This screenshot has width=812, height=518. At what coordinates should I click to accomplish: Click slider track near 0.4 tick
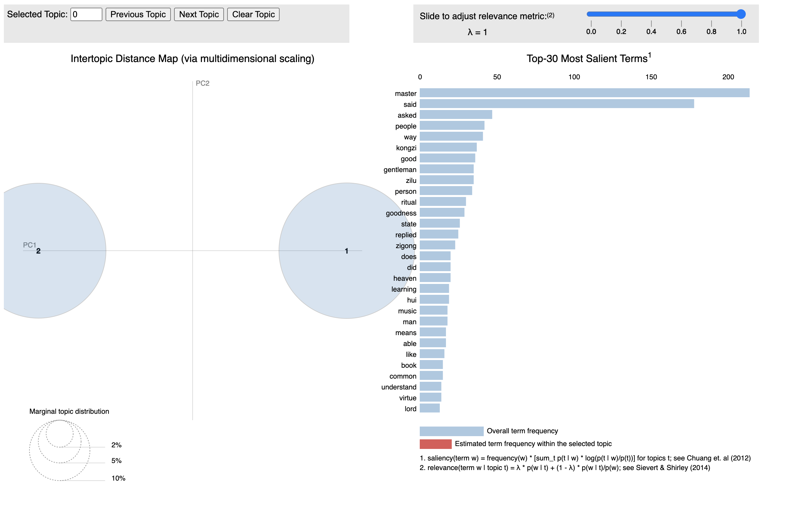pyautogui.click(x=651, y=14)
